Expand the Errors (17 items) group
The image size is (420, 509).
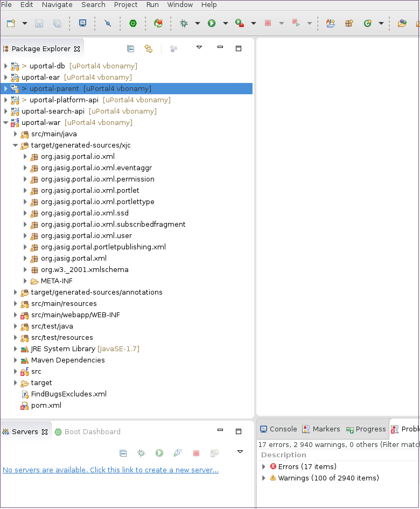(263, 466)
